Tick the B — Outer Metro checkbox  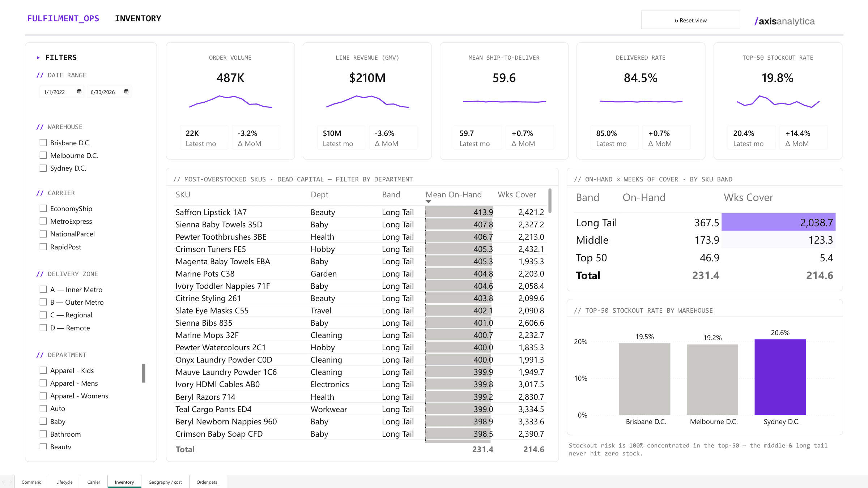click(x=43, y=302)
